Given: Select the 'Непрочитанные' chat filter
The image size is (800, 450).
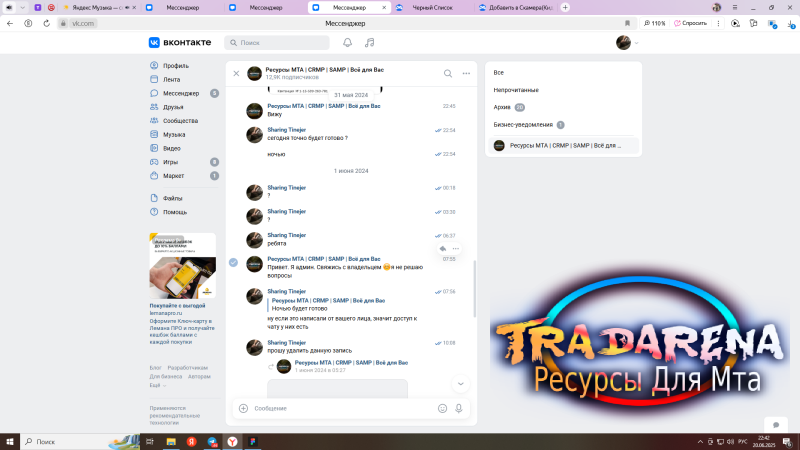Looking at the screenshot, I should (x=516, y=90).
